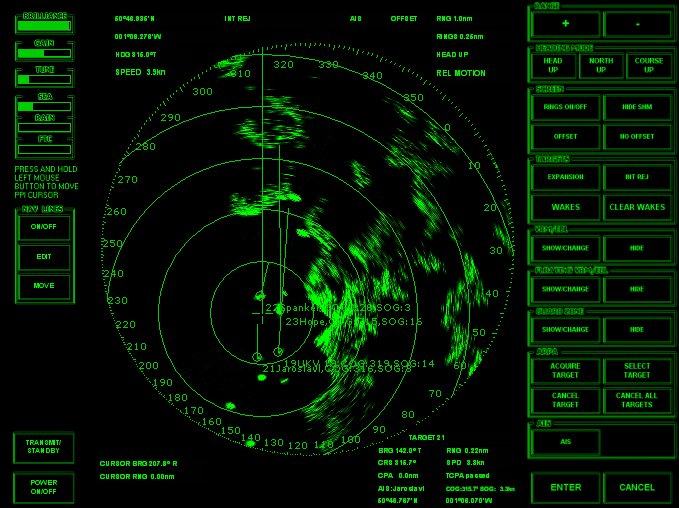Hide the ship heading marker
Viewport: 679px width, 508px height.
click(637, 106)
